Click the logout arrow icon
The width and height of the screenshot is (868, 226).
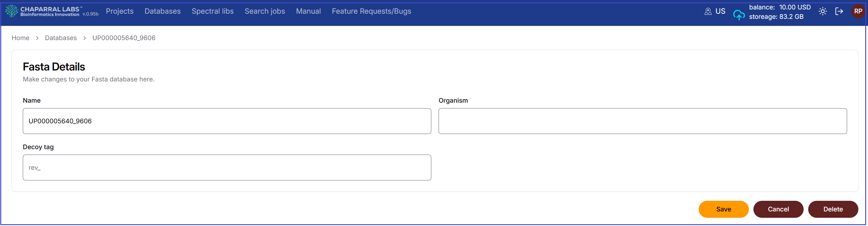[839, 12]
